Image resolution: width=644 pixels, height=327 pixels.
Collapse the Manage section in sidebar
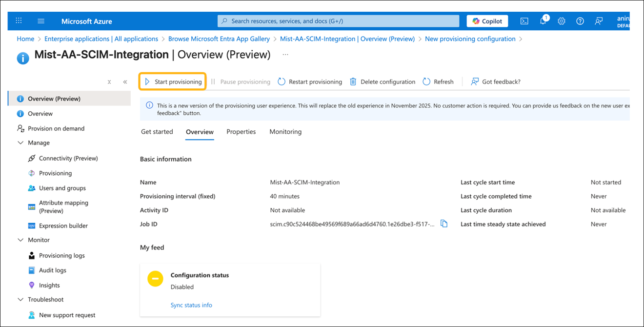click(20, 143)
